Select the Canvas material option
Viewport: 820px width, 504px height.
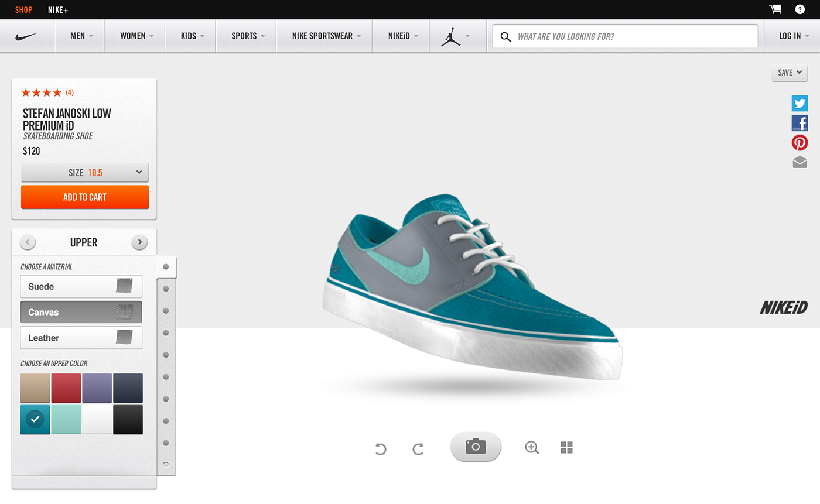pyautogui.click(x=81, y=312)
